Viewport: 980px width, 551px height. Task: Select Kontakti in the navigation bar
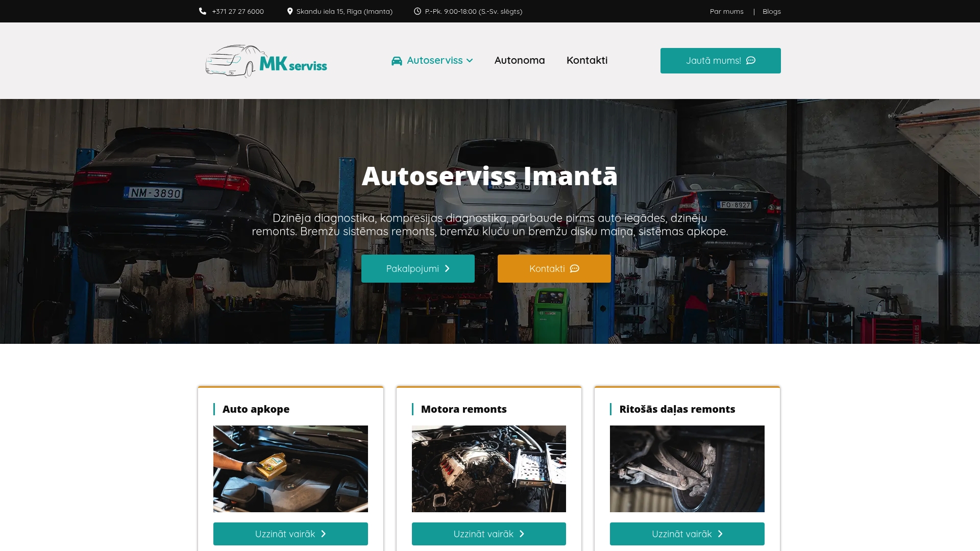click(587, 60)
